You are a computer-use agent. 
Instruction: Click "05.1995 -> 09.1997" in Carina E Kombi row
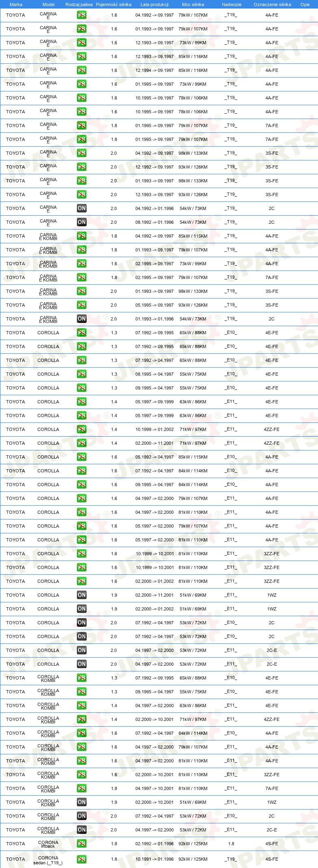click(x=155, y=305)
